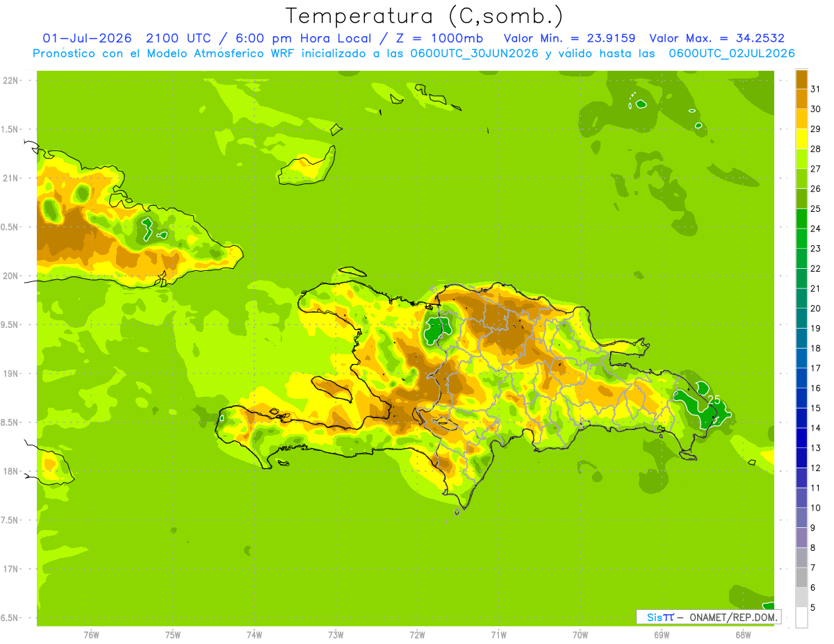834x644 pixels.
Task: Click the '27' color scale label
Action: (816, 169)
